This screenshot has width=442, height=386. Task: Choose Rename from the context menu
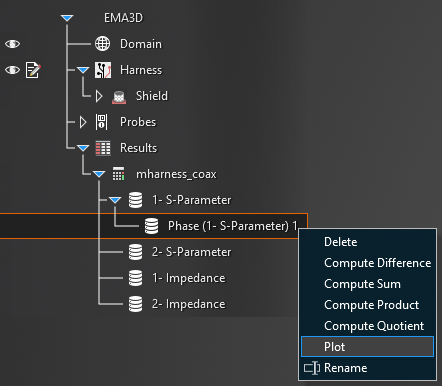(367, 368)
